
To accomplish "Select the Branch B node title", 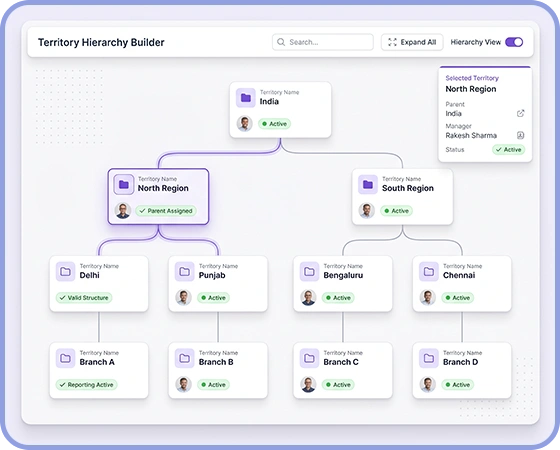I will (x=216, y=362).
